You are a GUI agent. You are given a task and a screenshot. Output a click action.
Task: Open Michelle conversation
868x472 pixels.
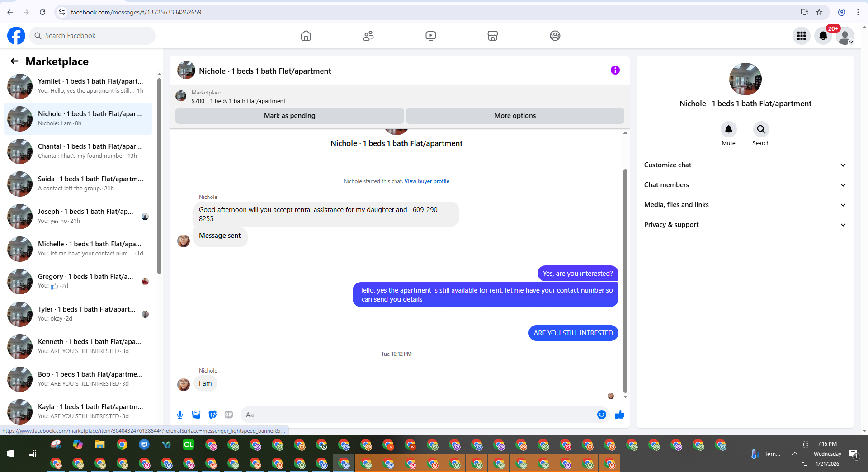(78, 249)
